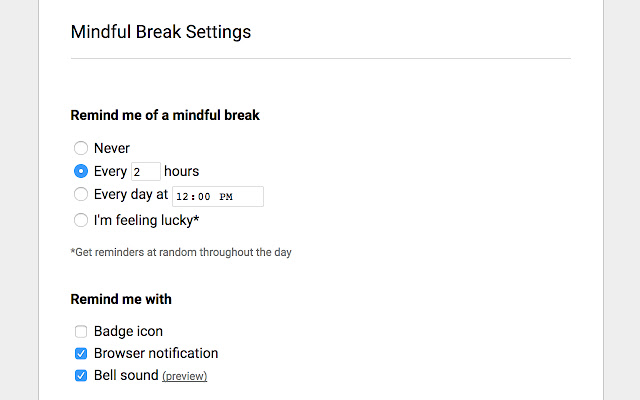
Task: Open the bell sound preview link
Action: pos(184,377)
